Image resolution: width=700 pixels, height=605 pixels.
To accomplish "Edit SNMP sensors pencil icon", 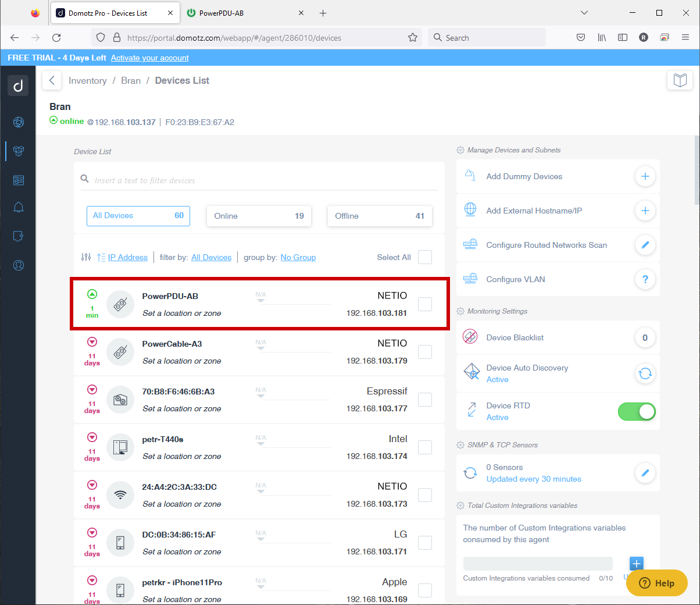I will coord(645,473).
